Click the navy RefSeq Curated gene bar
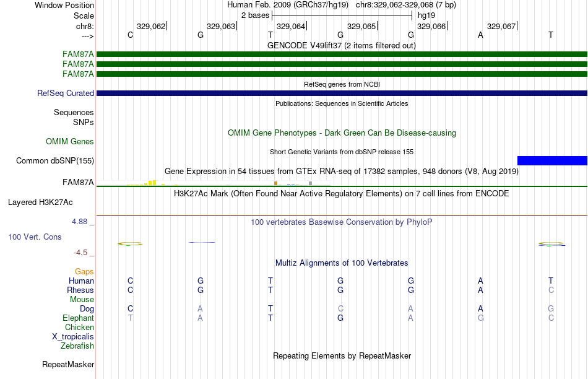Image resolution: width=588 pixels, height=379 pixels. 342,93
